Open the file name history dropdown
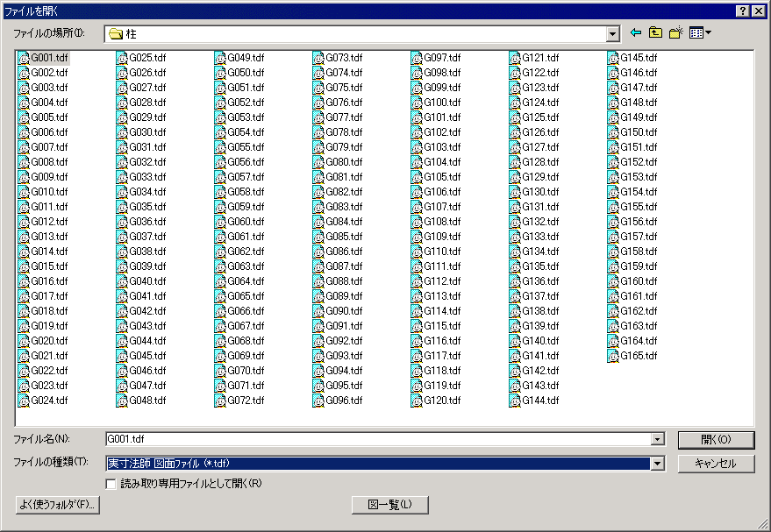The width and height of the screenshot is (771, 532). pos(657,439)
